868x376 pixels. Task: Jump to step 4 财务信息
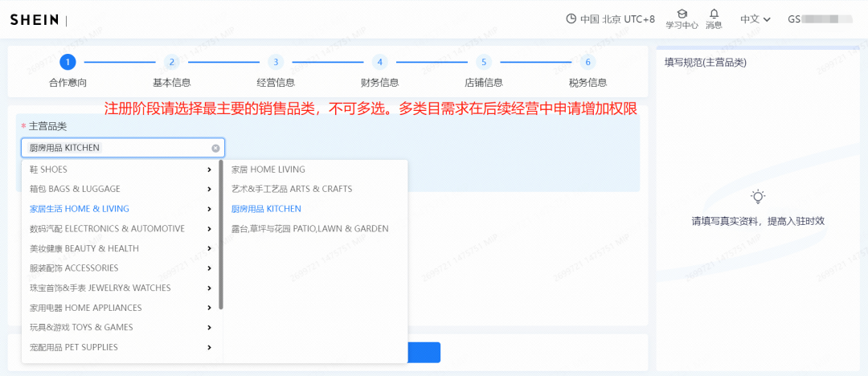click(x=379, y=63)
